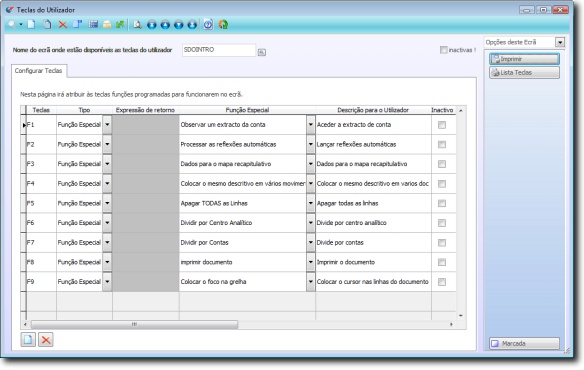Go to first record navigation icon
This screenshot has width=584, height=370.
click(152, 25)
